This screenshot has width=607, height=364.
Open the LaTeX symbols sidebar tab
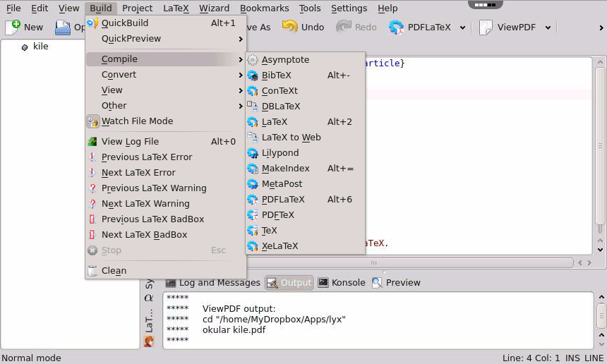(x=149, y=321)
